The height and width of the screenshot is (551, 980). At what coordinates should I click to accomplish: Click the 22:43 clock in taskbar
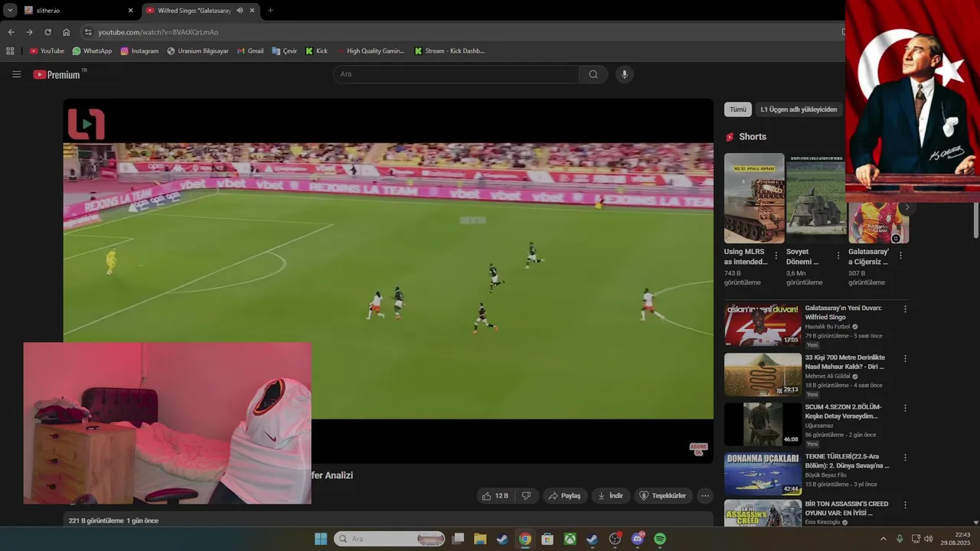tap(962, 535)
